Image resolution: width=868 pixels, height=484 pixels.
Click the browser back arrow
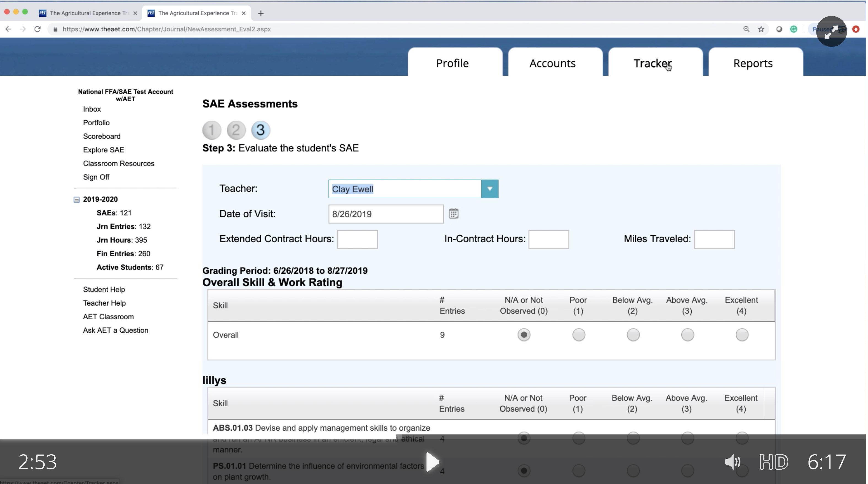click(9, 29)
